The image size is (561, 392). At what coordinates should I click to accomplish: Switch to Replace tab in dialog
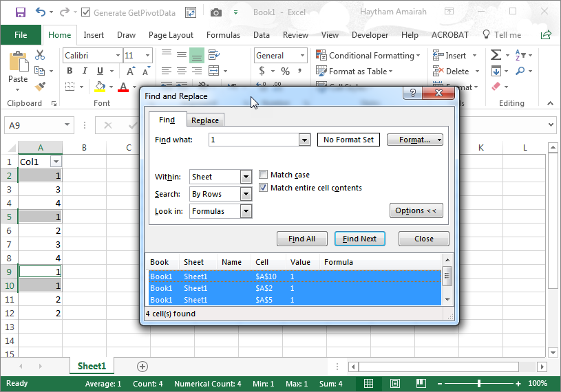[x=205, y=120]
